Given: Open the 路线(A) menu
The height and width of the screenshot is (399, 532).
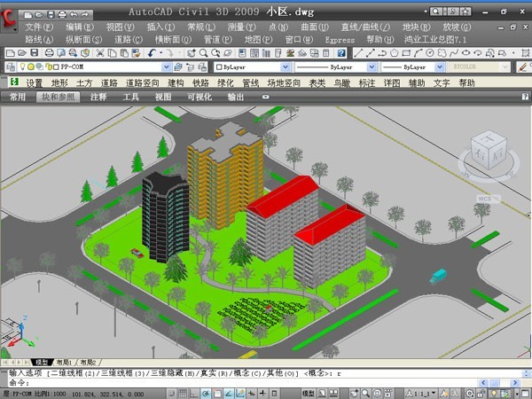Looking at the screenshot, I should click(39, 40).
